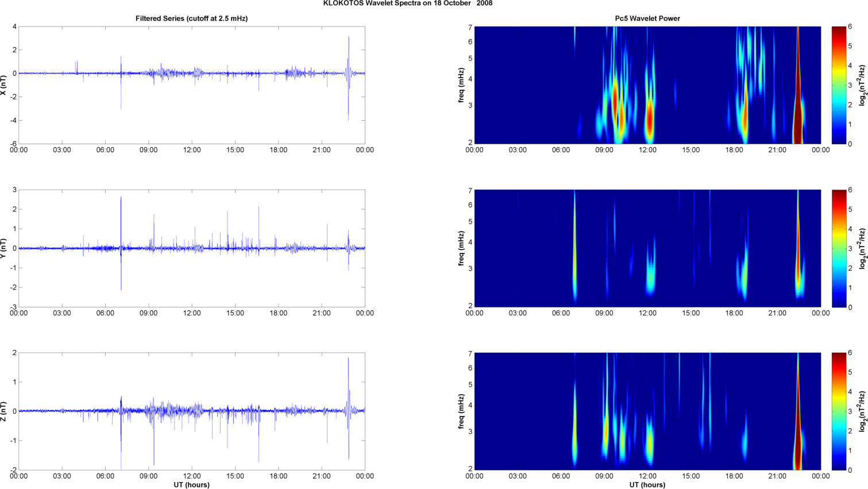Image resolution: width=868 pixels, height=489 pixels.
Task: Click freq (mHz) label of bottom spectrogram
Action: pyautogui.click(x=461, y=411)
